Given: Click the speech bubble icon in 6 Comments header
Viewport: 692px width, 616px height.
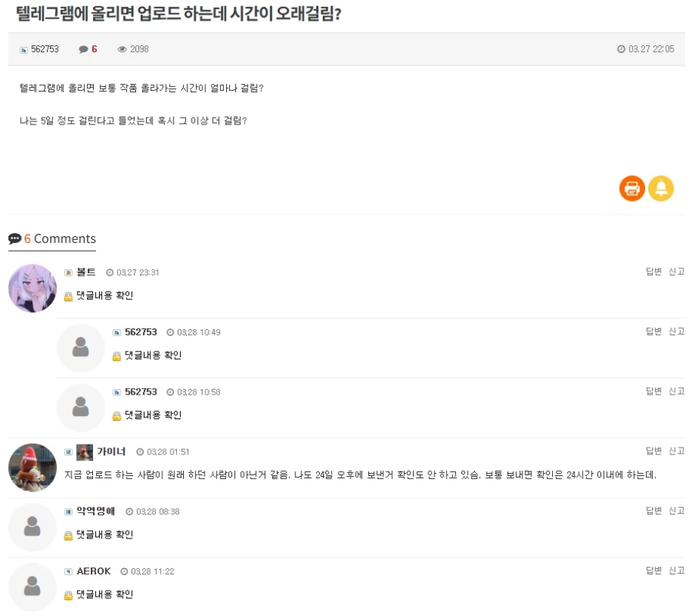Looking at the screenshot, I should (x=14, y=238).
